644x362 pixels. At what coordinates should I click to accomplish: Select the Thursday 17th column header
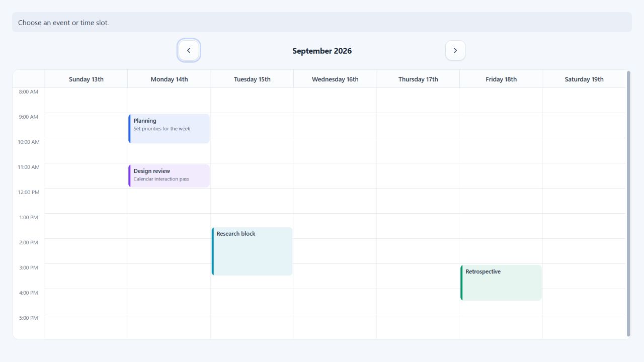[418, 79]
